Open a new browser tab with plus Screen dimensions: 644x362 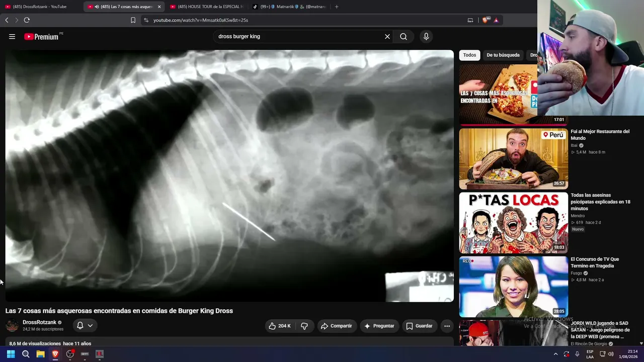click(337, 7)
